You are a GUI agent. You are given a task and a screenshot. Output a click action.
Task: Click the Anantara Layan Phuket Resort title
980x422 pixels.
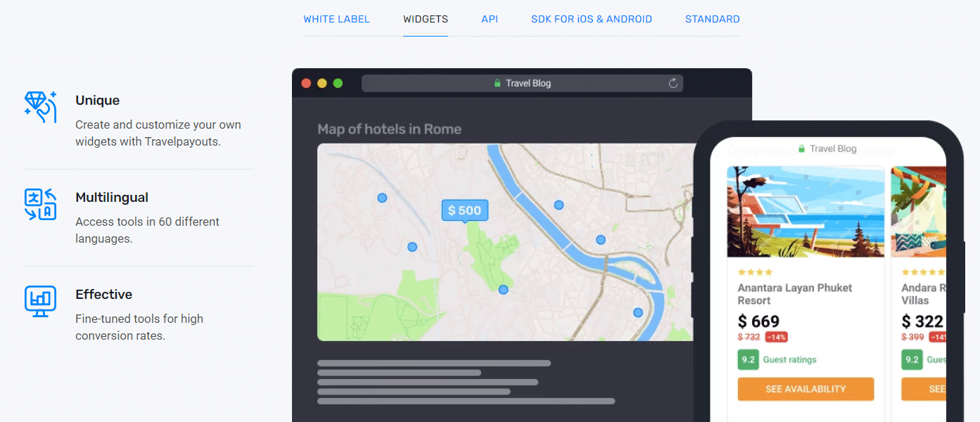pyautogui.click(x=794, y=294)
